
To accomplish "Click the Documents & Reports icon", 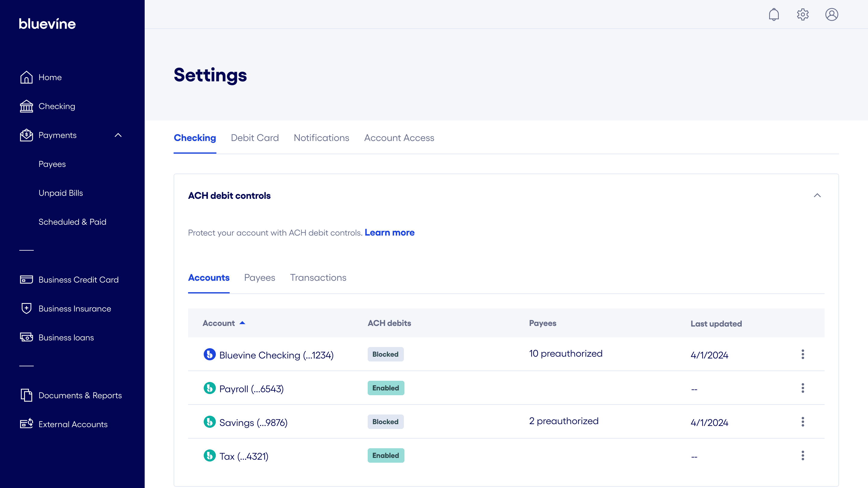I will tap(26, 396).
